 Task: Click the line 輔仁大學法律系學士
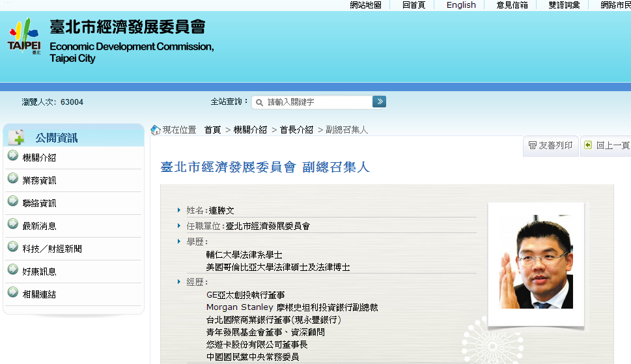[244, 255]
